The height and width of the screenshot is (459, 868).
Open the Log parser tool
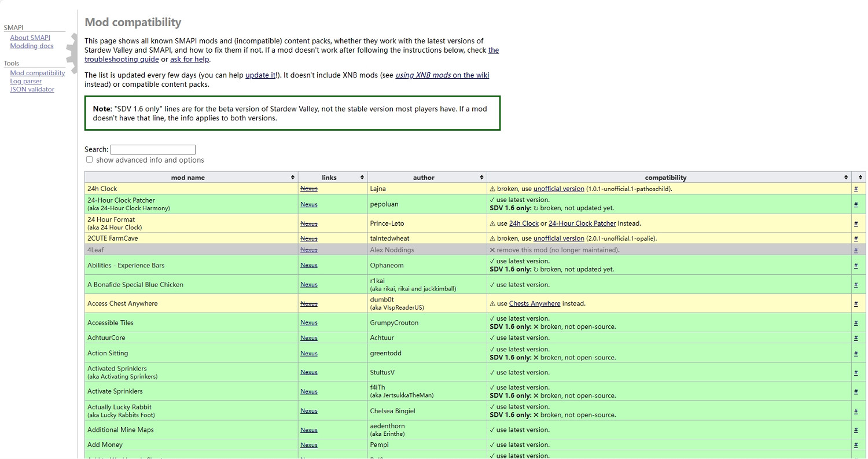pyautogui.click(x=26, y=81)
